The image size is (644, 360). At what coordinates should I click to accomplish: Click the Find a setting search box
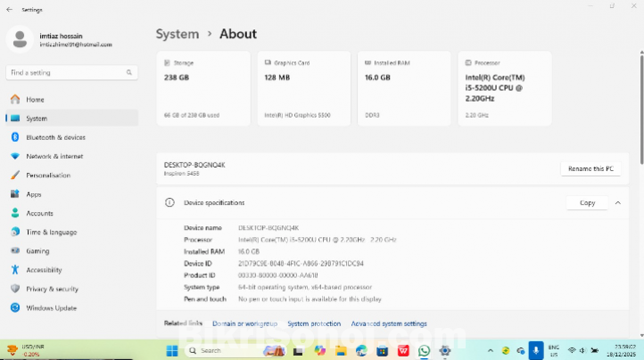tap(72, 73)
